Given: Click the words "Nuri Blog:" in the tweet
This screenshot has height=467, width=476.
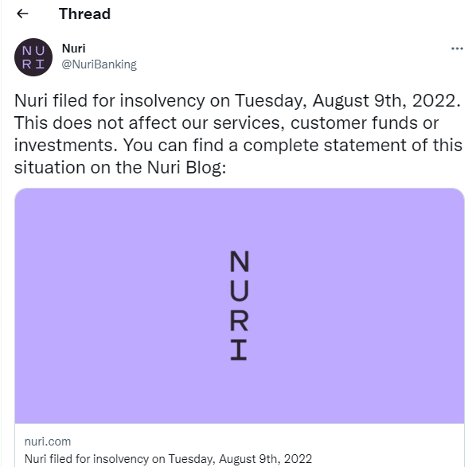Looking at the screenshot, I should pos(186,168).
